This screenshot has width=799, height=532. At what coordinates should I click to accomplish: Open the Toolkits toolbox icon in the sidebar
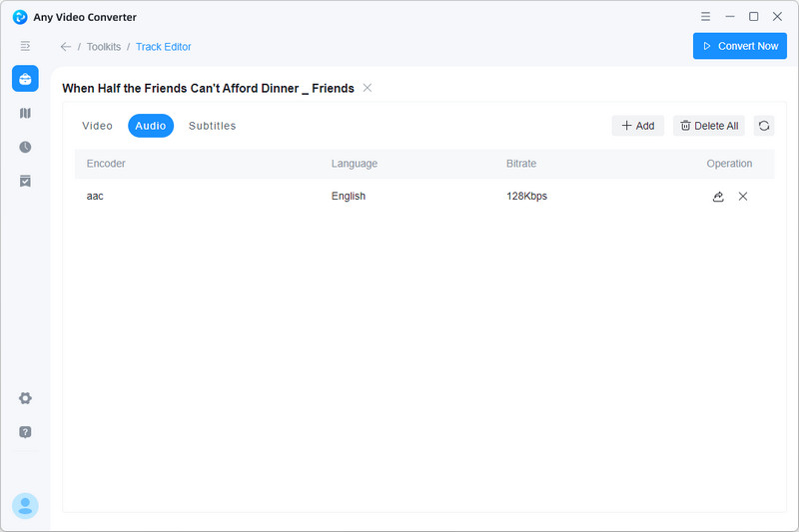tap(25, 79)
